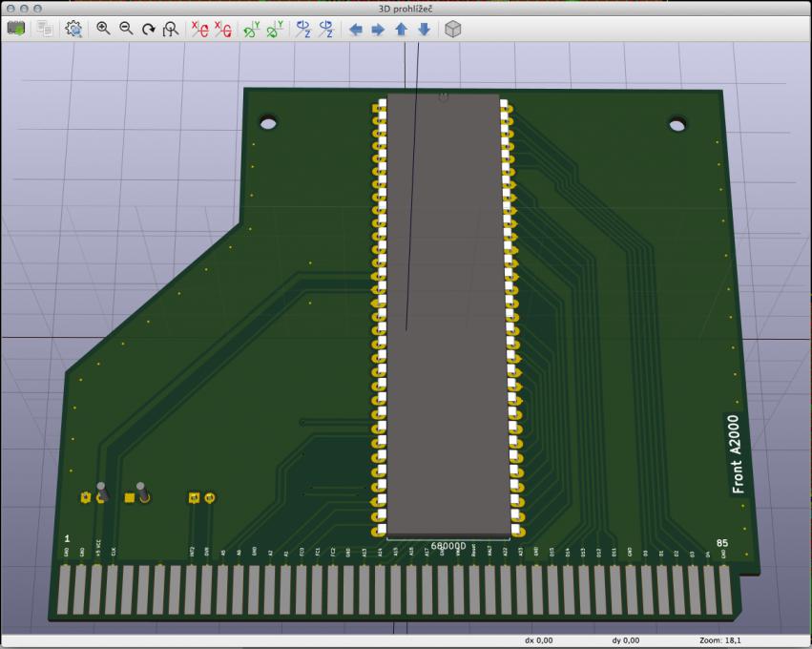Click the reload board icon

(x=16, y=29)
